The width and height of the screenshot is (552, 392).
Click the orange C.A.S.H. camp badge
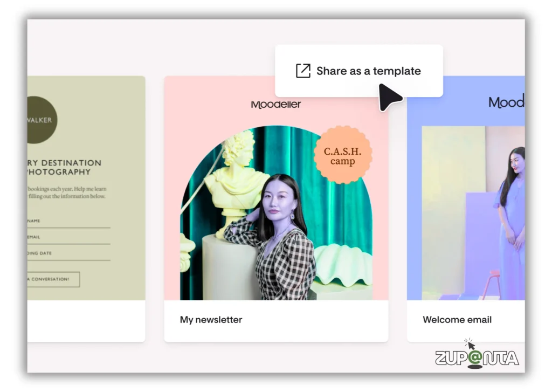point(342,155)
